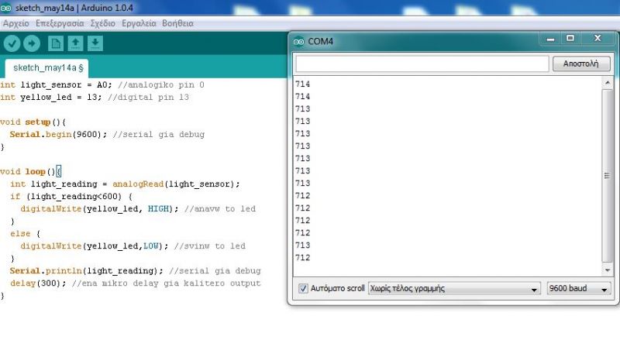
Task: Click the serial monitor scroll up arrow
Action: [x=608, y=83]
